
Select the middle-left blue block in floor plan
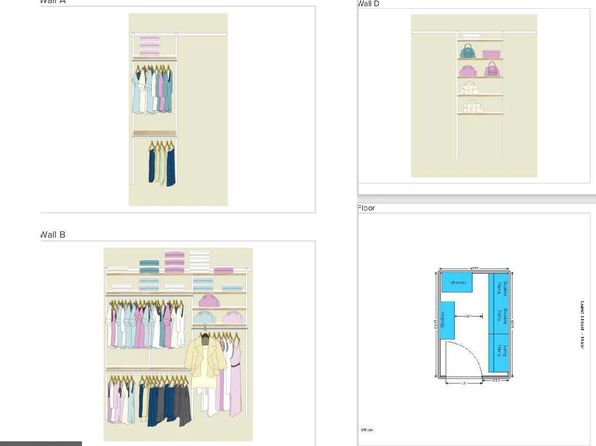pos(447,320)
